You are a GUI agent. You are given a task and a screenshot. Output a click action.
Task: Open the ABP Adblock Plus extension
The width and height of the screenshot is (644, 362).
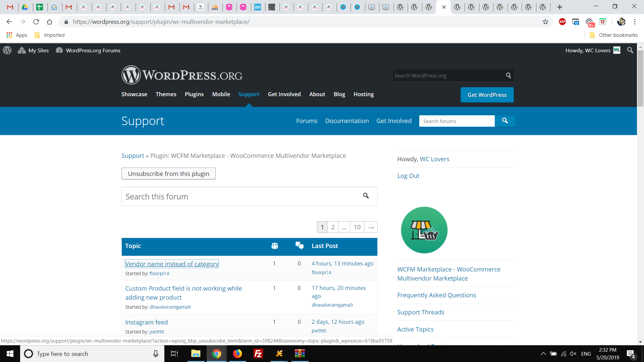tap(562, 22)
